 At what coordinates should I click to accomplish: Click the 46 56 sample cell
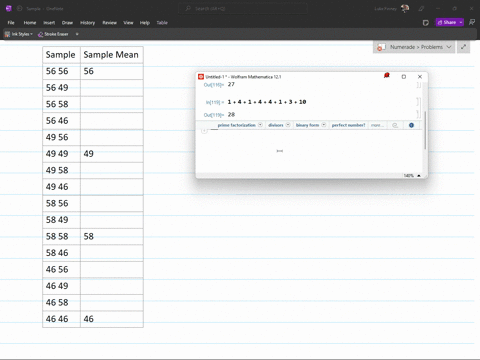[x=61, y=269]
